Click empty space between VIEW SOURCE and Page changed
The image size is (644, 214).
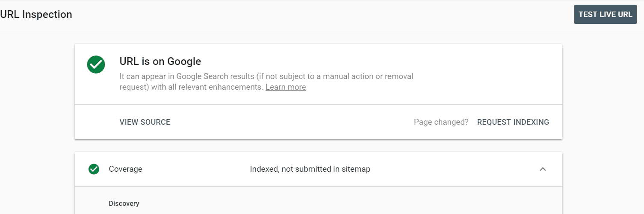pos(291,122)
